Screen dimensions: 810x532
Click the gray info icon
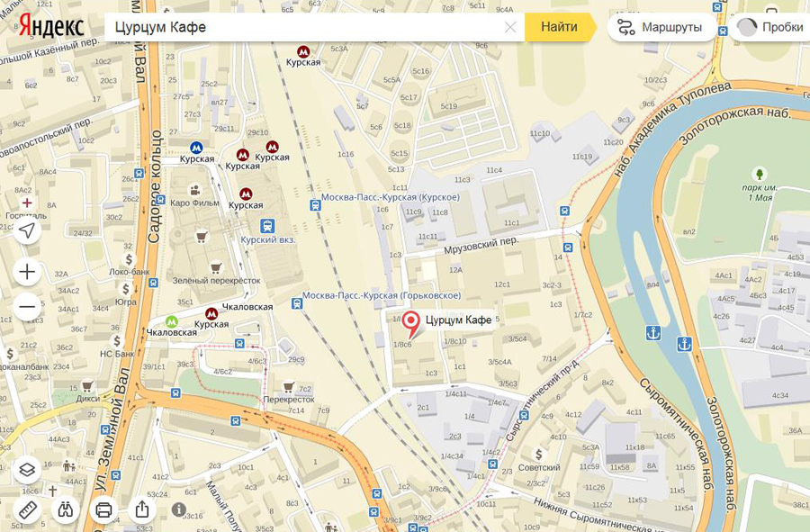click(179, 509)
